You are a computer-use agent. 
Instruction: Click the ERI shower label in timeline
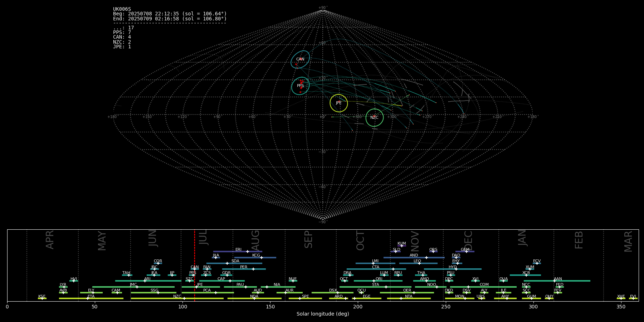coord(238,249)
